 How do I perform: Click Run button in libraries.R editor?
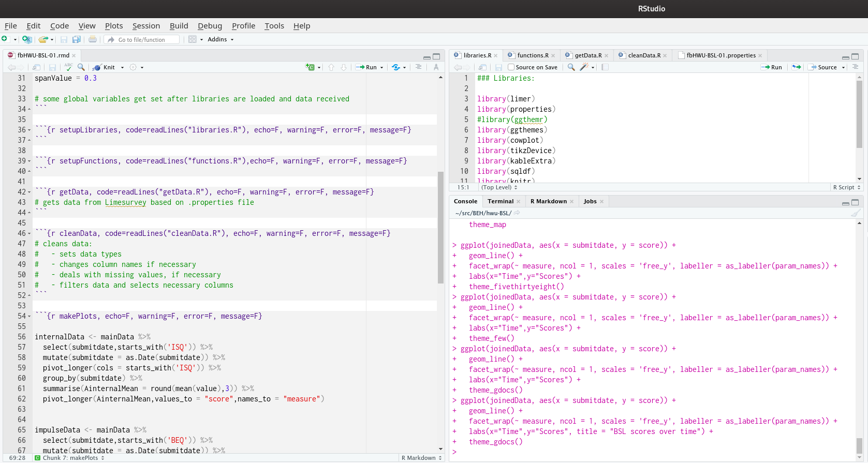point(772,67)
